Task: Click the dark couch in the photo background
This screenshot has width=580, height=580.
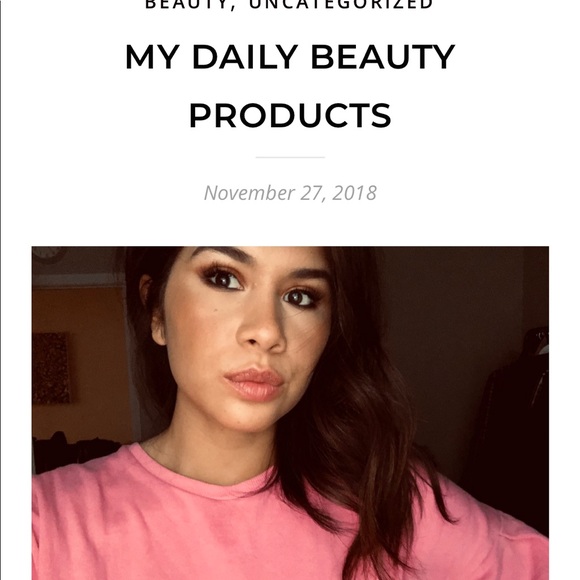Action: 74,451
